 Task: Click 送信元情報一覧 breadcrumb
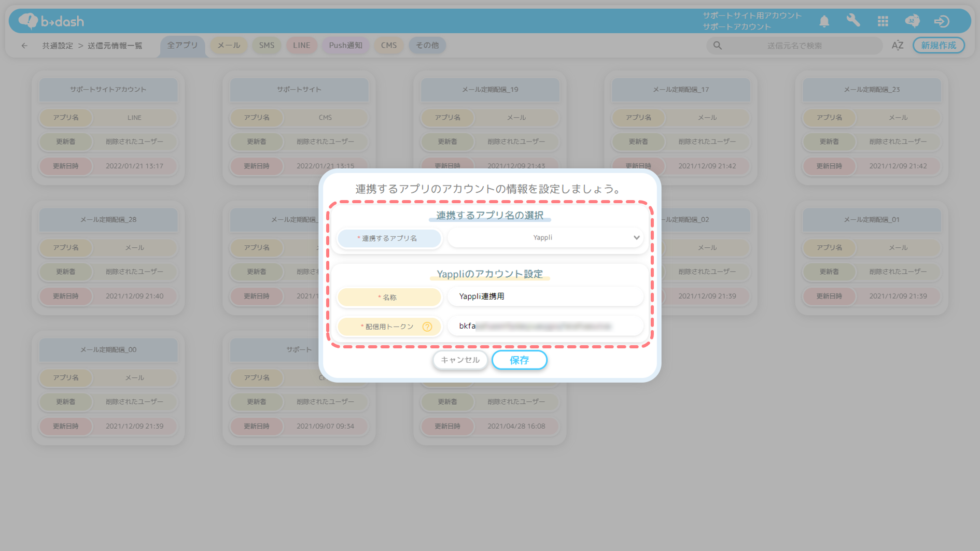click(115, 46)
